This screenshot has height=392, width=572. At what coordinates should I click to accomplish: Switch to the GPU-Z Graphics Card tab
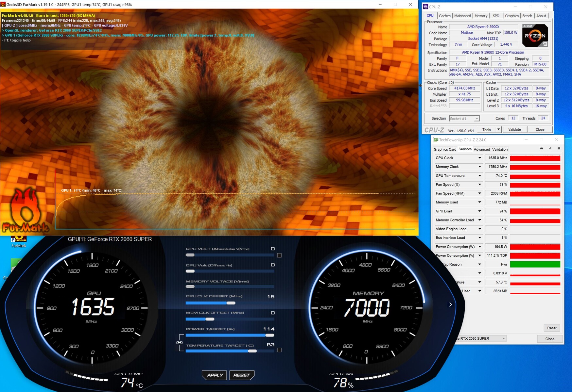445,149
